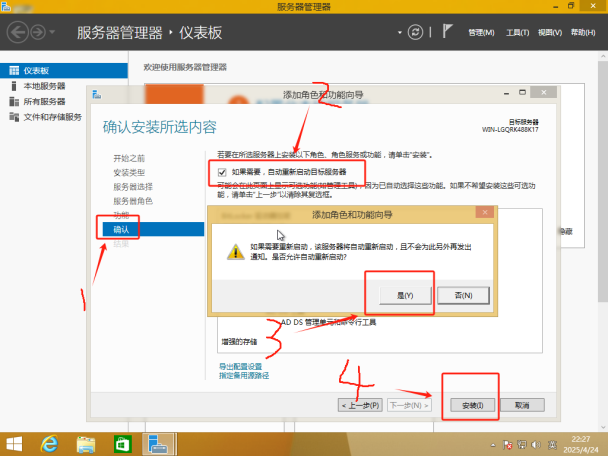Launch Internet Explorer from taskbar
608x456 pixels.
point(49,444)
